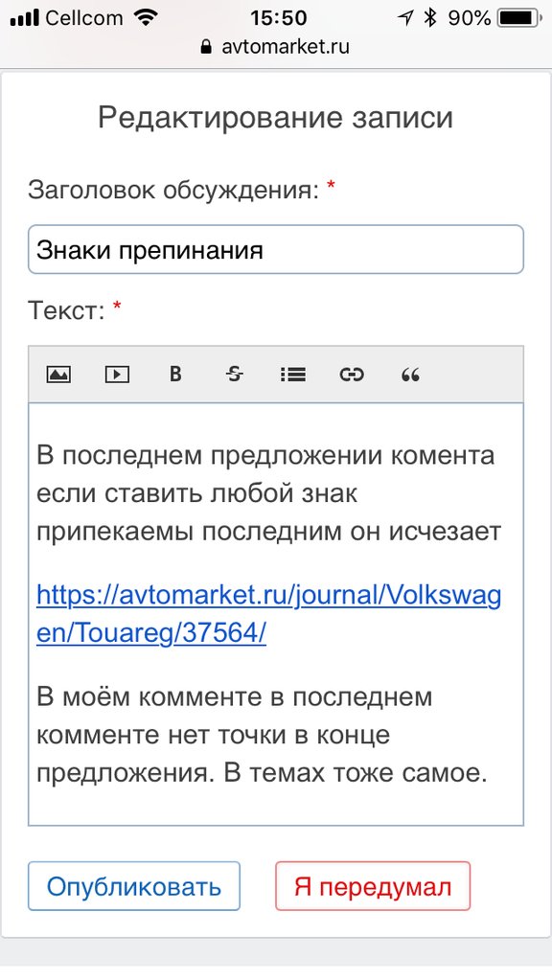Tap the avtomarket.ru address bar
The image size is (552, 980).
(276, 47)
